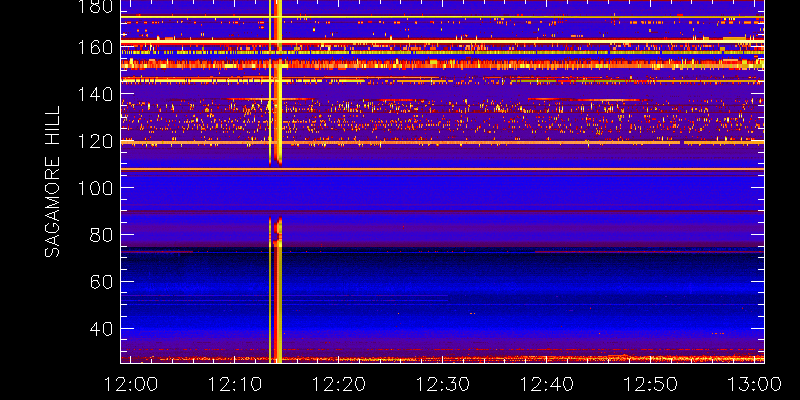
Task: Click the SAGAMORE HILL vertical axis title
Action: point(53,182)
